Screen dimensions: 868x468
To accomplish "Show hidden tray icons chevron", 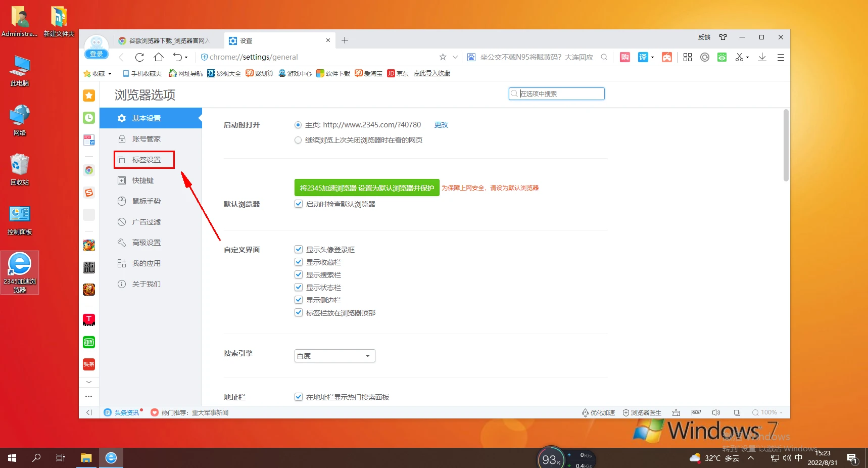I will [x=751, y=458].
